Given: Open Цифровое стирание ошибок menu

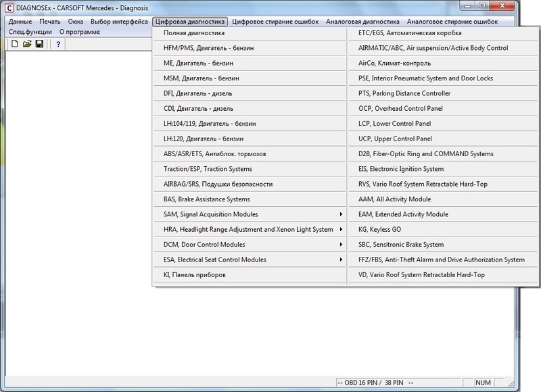Looking at the screenshot, I should point(275,22).
